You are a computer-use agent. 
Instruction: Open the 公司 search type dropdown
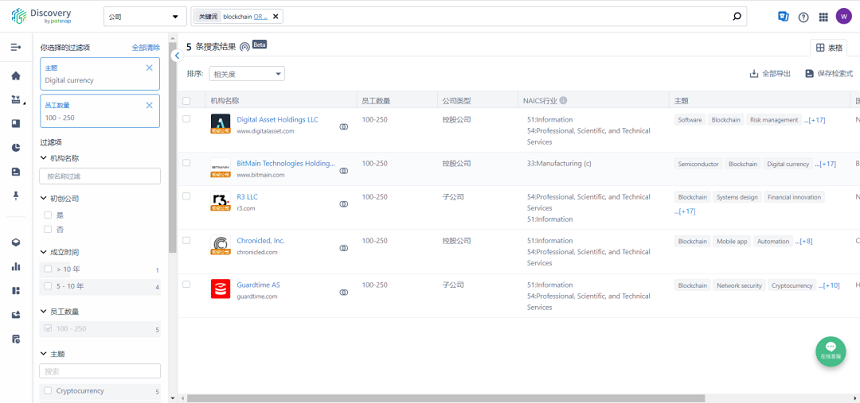point(144,17)
